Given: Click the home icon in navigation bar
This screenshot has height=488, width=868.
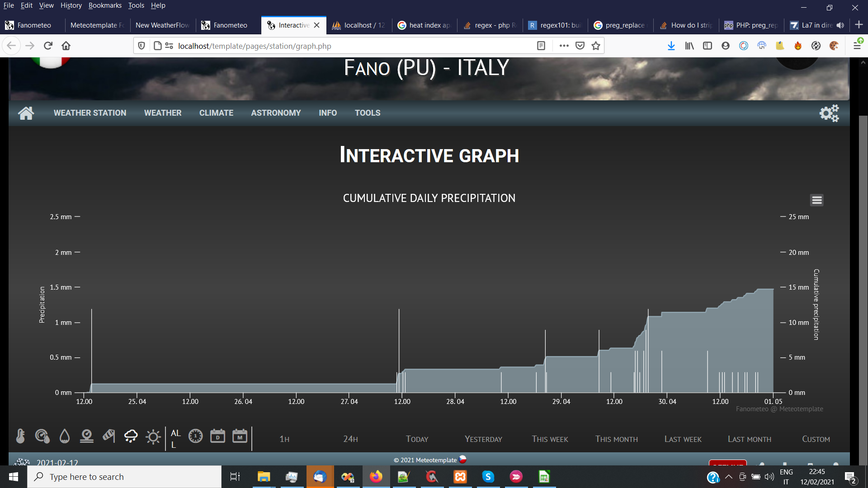Looking at the screenshot, I should point(26,113).
